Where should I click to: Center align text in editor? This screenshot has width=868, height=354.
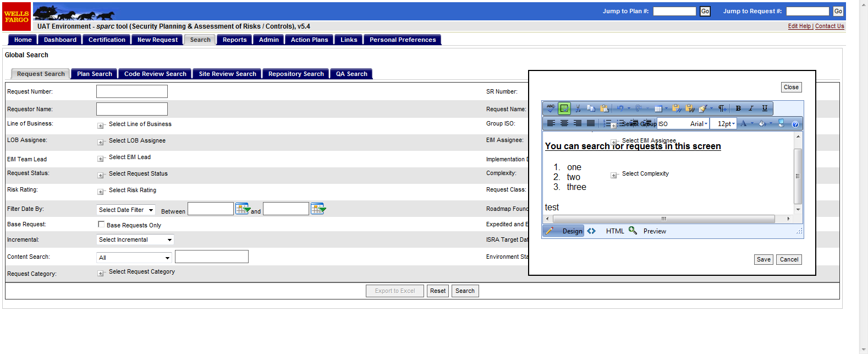tap(564, 123)
